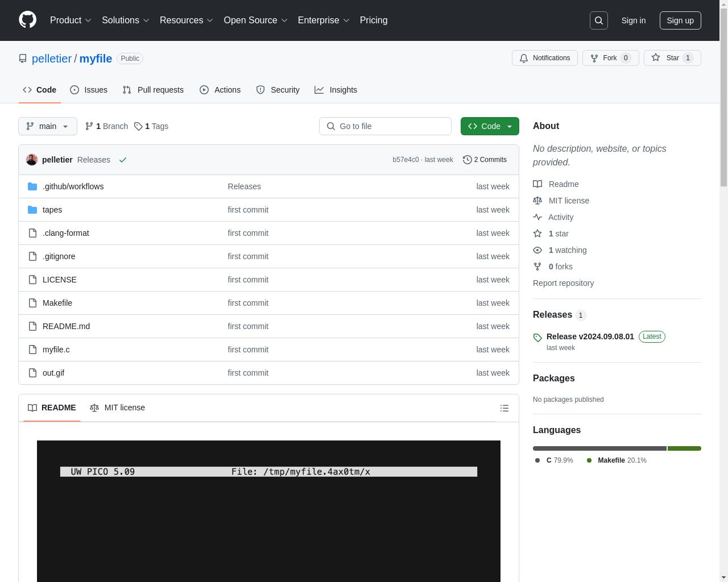The width and height of the screenshot is (728, 582).
Task: Click the GitHub logo icon
Action: (27, 20)
